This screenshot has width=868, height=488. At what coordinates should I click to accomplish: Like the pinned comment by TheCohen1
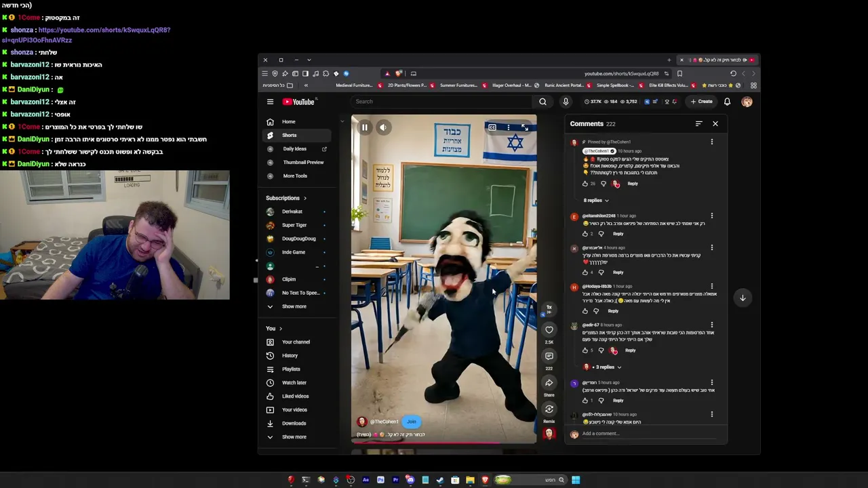[585, 184]
